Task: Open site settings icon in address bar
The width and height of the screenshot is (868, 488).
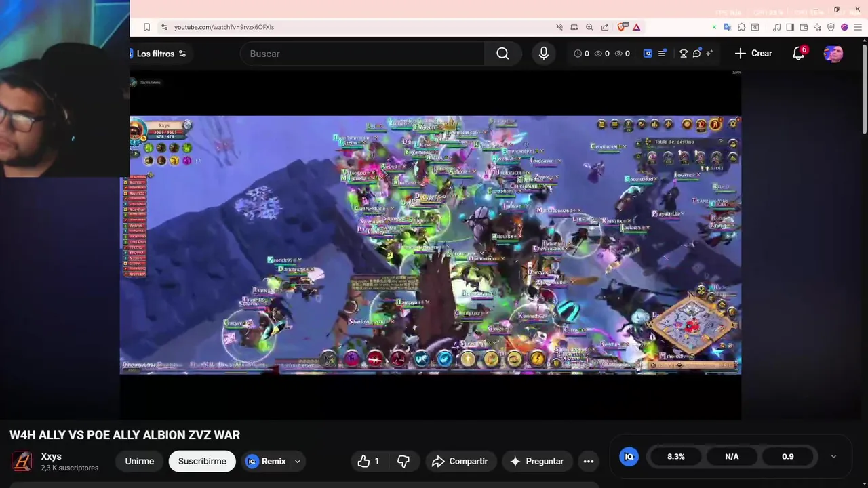Action: (164, 27)
